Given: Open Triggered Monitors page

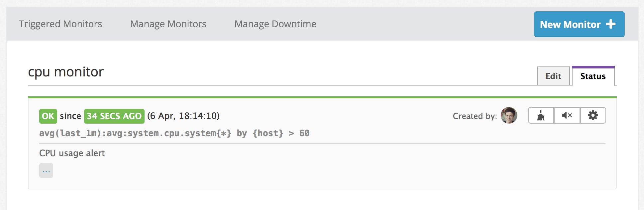Looking at the screenshot, I should (x=60, y=24).
